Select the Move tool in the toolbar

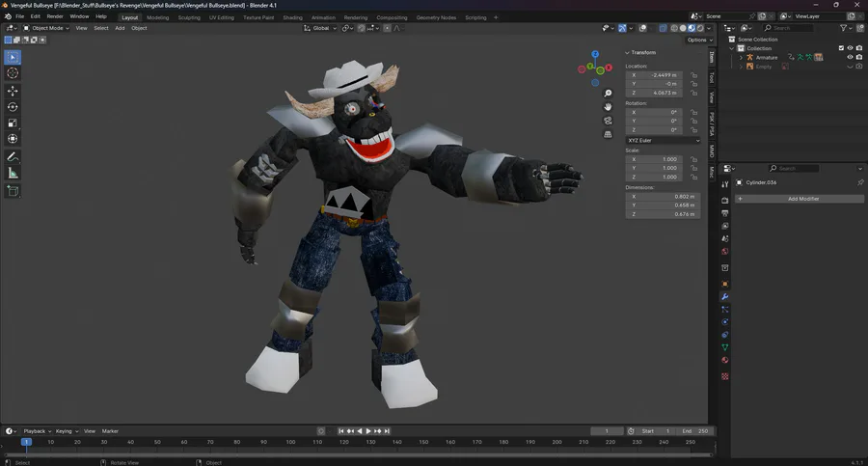tap(13, 91)
